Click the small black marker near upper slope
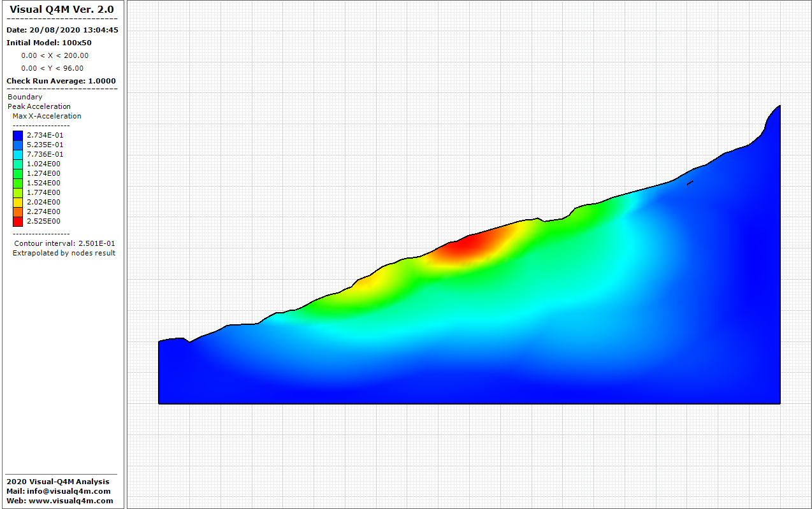The height and width of the screenshot is (509, 812). [690, 183]
